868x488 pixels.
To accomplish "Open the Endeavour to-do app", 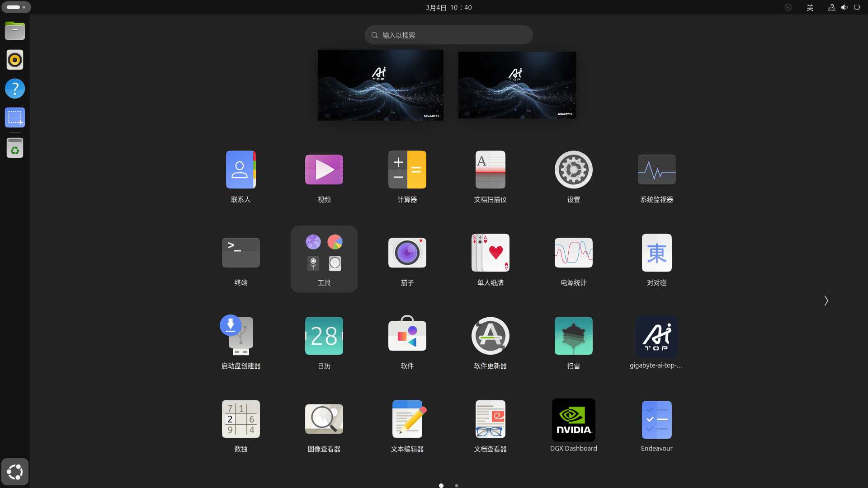I will point(656,420).
